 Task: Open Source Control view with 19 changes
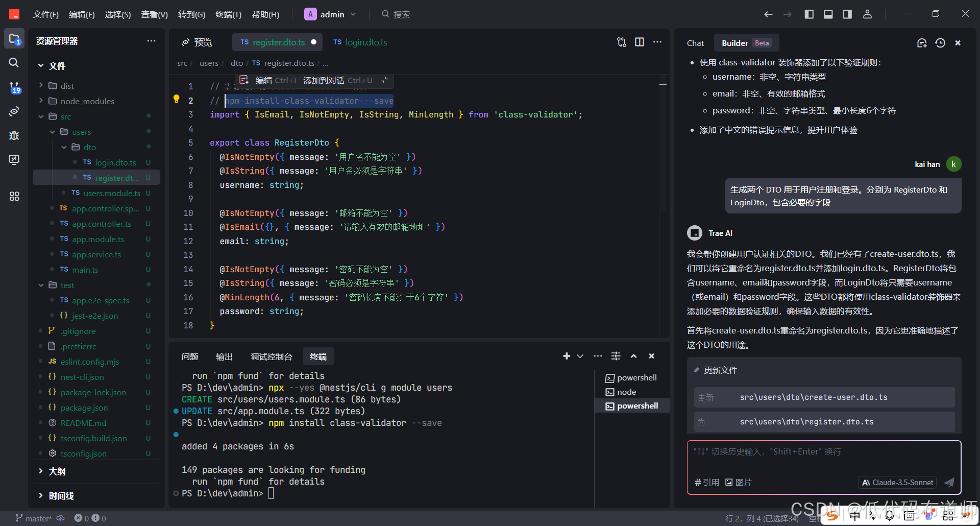click(x=14, y=88)
